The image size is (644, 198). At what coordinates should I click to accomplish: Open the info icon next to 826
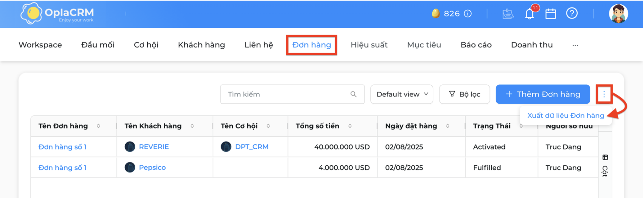tap(467, 14)
